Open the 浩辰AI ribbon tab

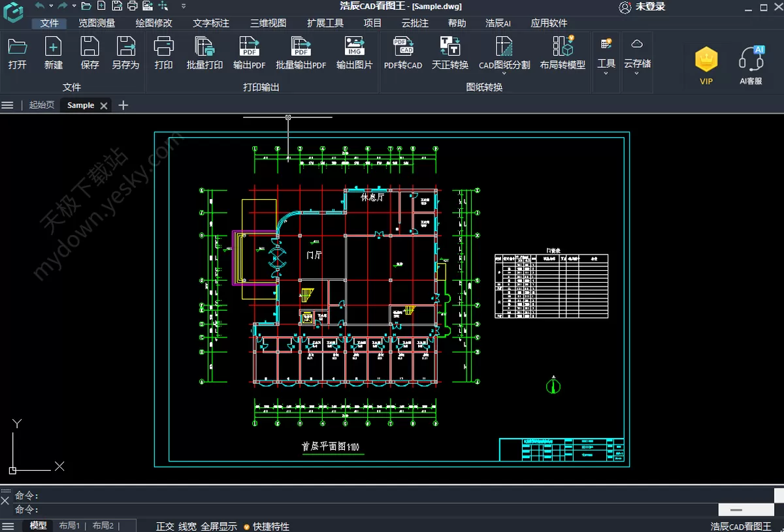(x=498, y=23)
